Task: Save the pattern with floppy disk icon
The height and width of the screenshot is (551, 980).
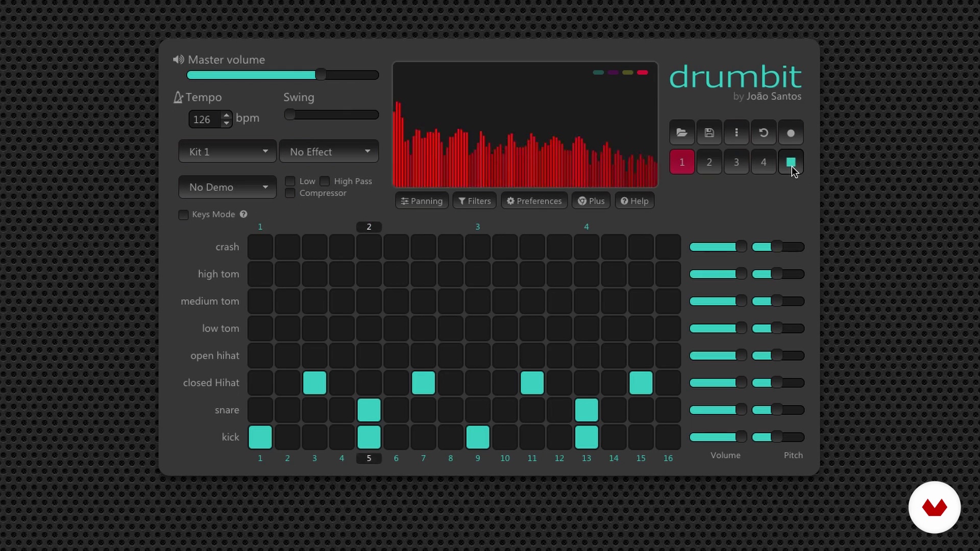Action: click(709, 133)
